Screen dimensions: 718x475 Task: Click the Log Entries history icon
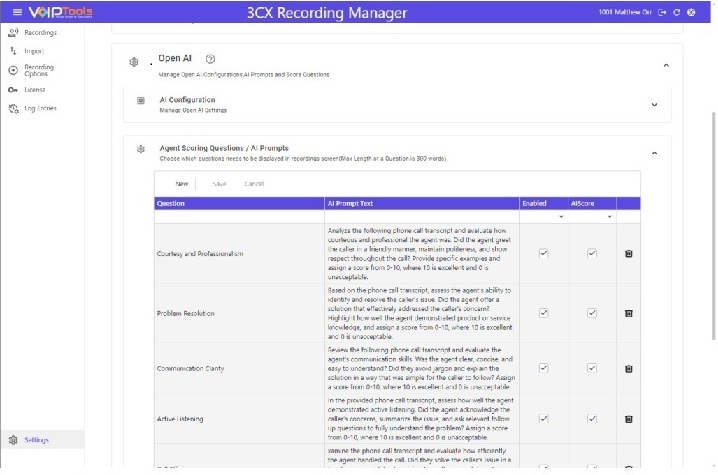(13, 109)
